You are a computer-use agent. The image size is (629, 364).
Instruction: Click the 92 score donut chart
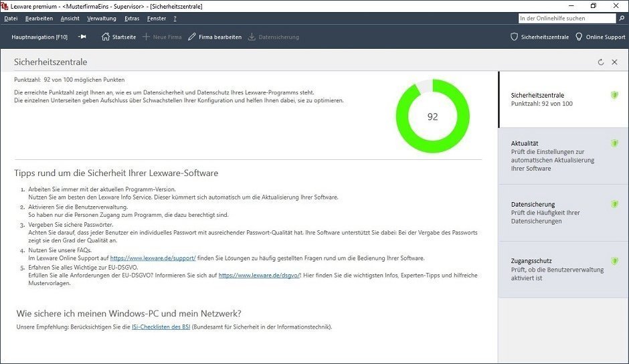click(432, 116)
